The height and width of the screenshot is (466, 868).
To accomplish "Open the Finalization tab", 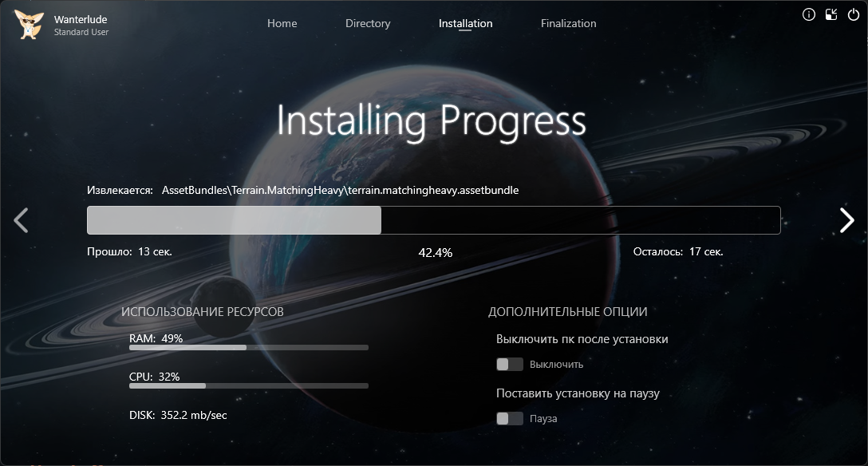I will pos(568,23).
